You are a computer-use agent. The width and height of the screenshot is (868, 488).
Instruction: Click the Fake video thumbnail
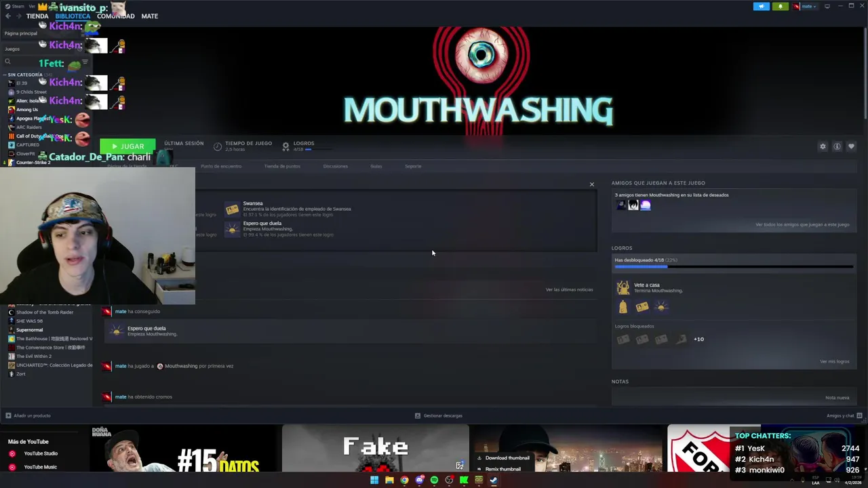[375, 448]
